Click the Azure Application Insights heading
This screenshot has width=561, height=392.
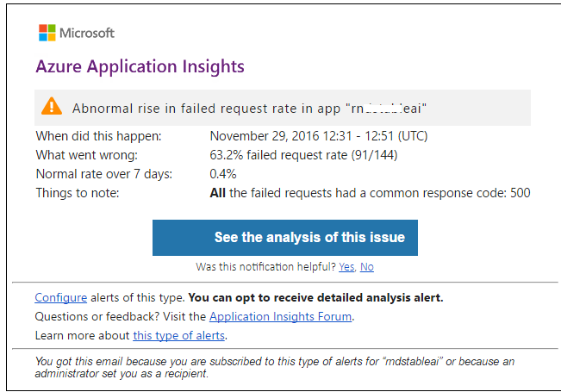[140, 66]
